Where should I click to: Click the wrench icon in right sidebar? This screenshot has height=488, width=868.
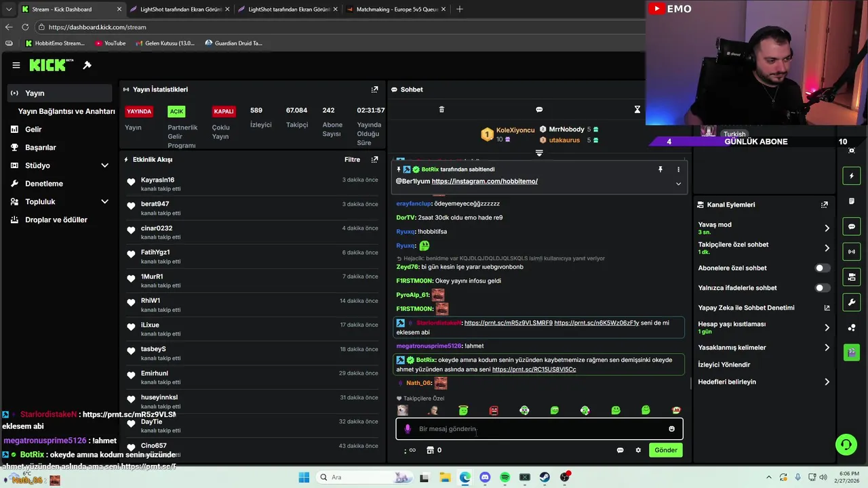point(852,302)
